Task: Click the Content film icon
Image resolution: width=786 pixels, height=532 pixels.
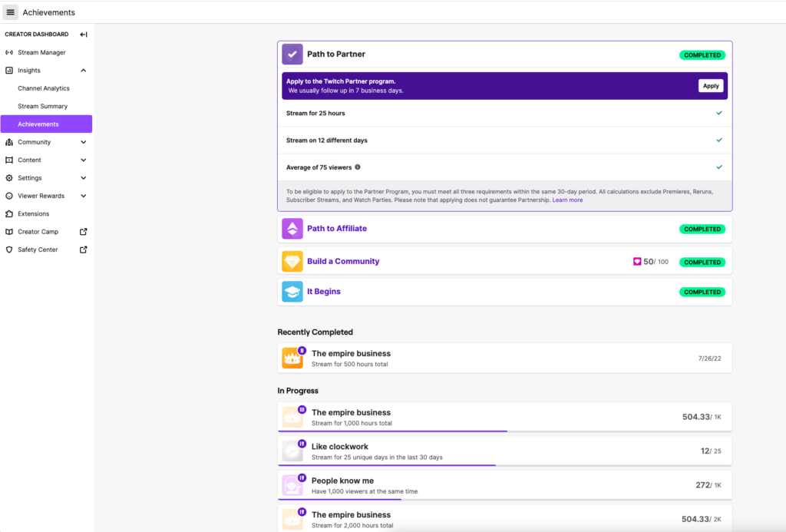Action: pyautogui.click(x=9, y=160)
